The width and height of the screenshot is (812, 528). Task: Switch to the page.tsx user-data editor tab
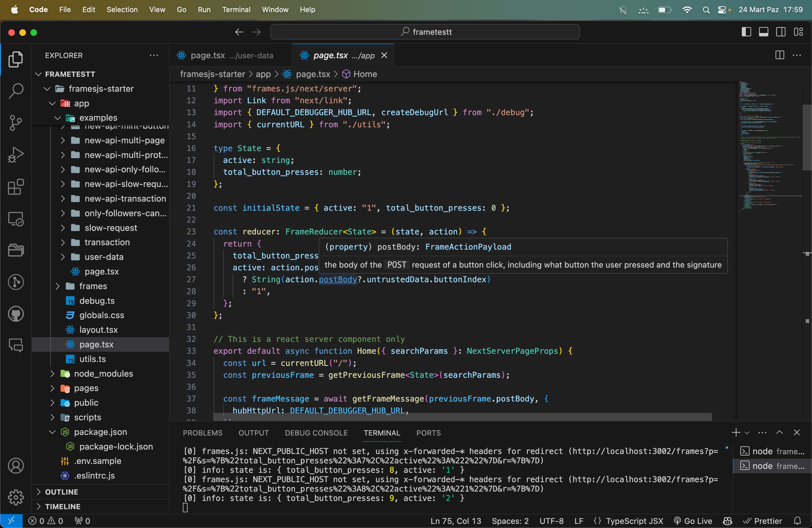tap(231, 55)
